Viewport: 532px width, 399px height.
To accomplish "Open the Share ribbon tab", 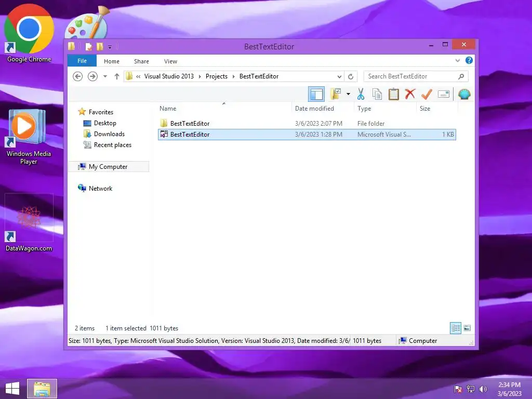I will point(141,61).
